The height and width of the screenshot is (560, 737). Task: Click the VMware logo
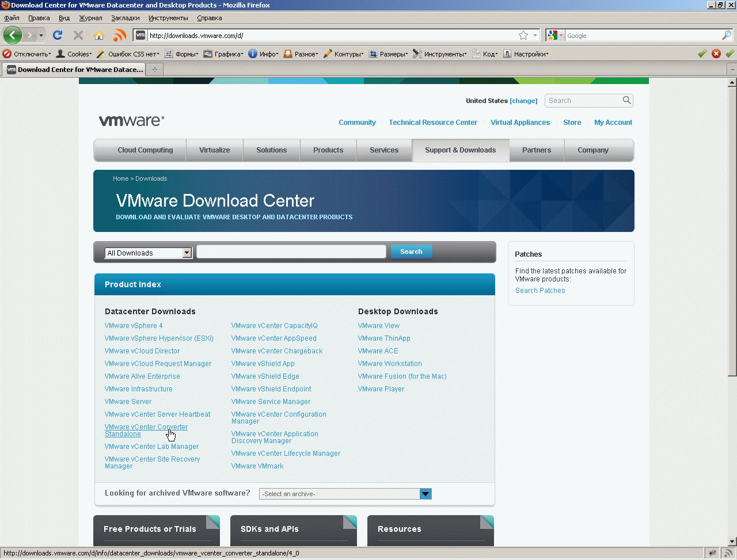tap(131, 121)
